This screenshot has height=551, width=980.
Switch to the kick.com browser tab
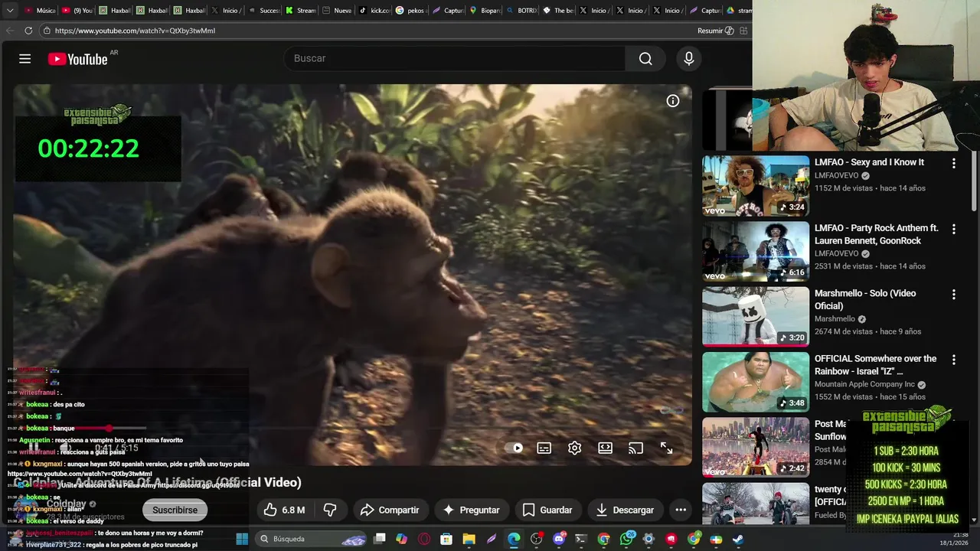tap(374, 11)
